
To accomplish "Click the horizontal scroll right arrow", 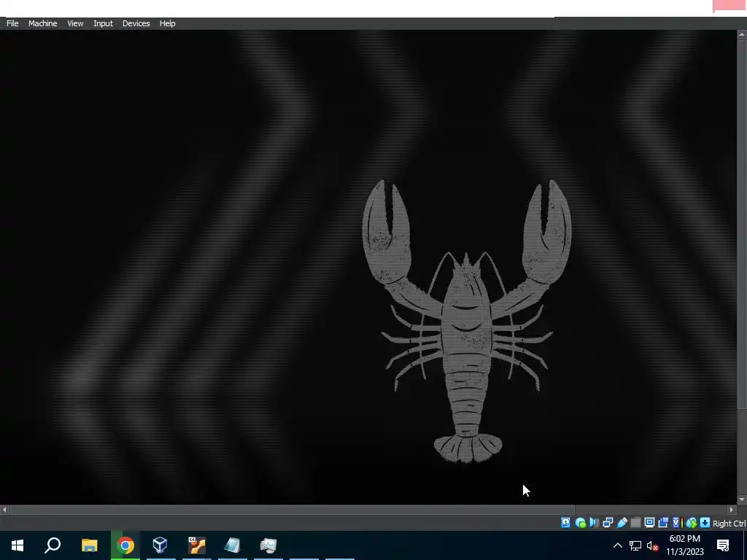I will click(732, 510).
